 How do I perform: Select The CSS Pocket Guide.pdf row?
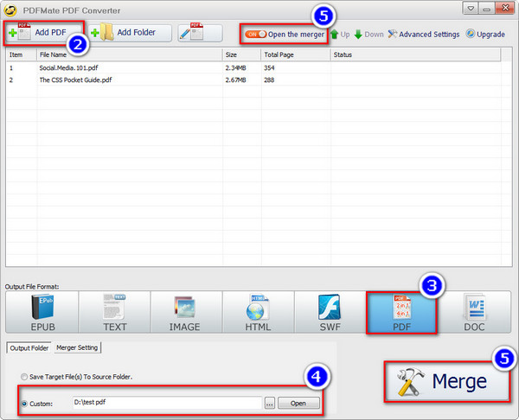pyautogui.click(x=253, y=80)
